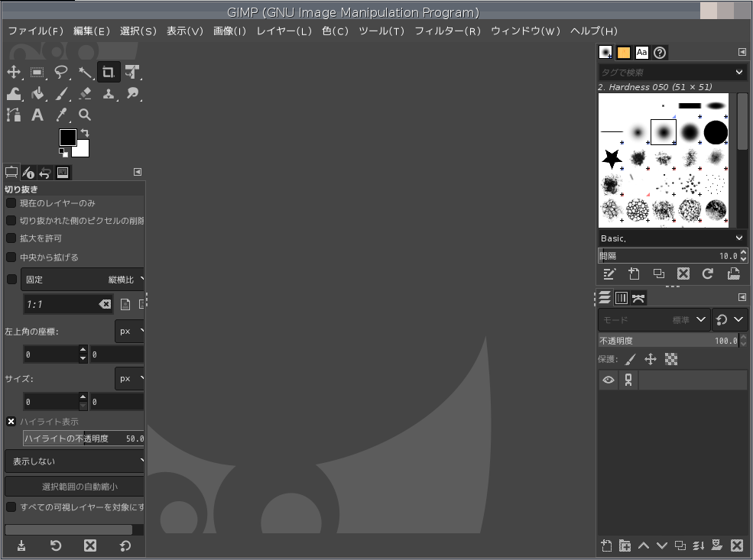Viewport: 753px width, 560px height.
Task: Select the black star brush thumbnail
Action: tap(612, 158)
